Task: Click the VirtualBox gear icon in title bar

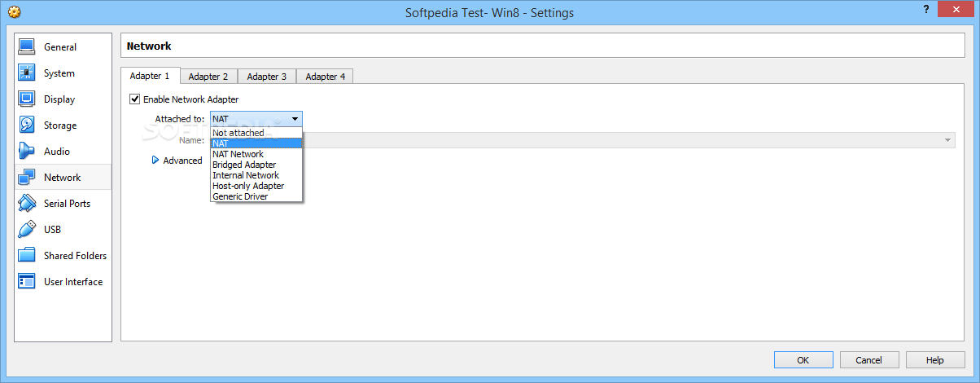Action: (14, 12)
